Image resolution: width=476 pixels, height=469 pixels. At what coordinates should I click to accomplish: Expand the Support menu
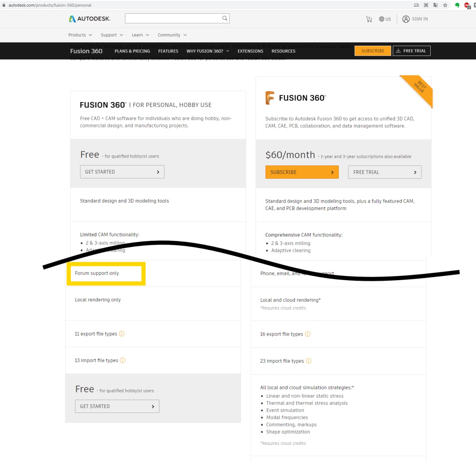pos(112,35)
